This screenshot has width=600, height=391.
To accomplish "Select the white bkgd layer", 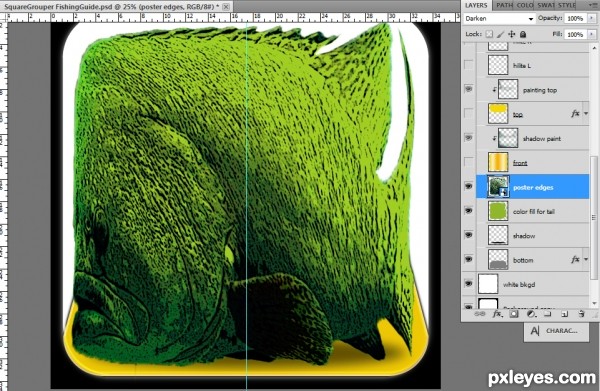I will [532, 284].
